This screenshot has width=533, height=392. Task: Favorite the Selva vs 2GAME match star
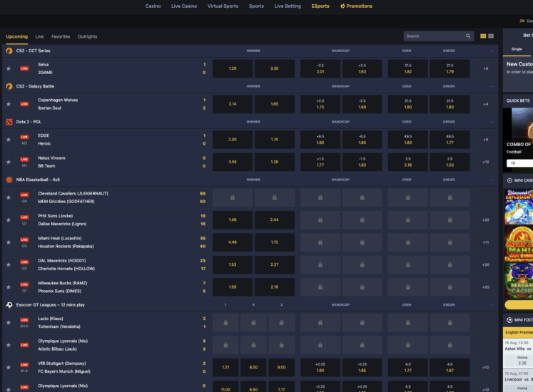(x=9, y=68)
